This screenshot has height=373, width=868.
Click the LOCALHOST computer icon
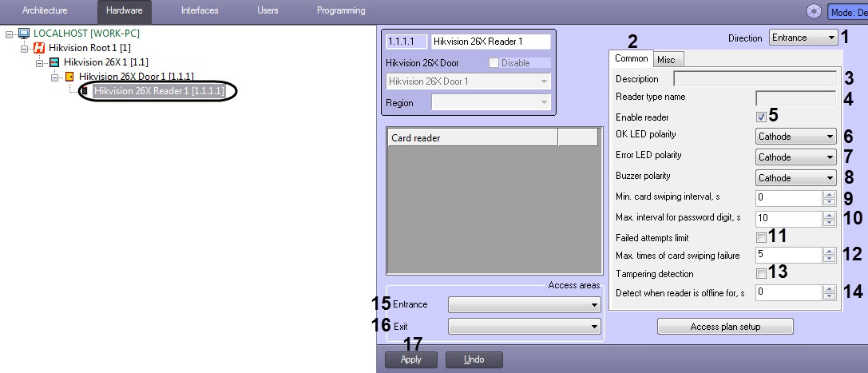(x=24, y=34)
